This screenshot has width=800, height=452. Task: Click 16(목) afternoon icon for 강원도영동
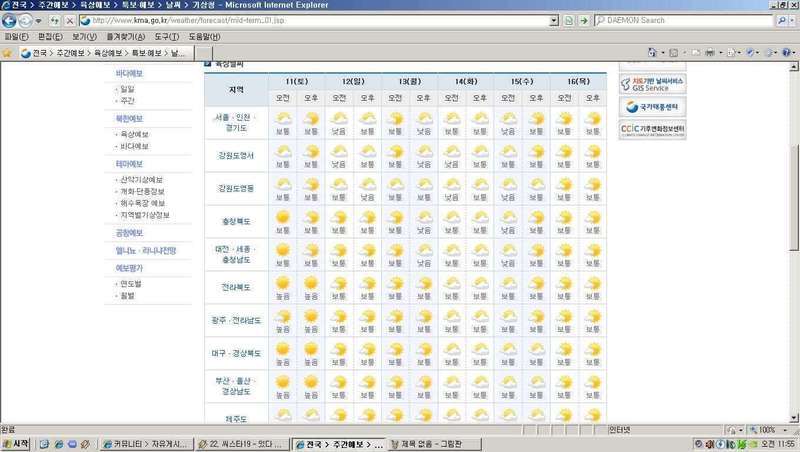pos(592,185)
